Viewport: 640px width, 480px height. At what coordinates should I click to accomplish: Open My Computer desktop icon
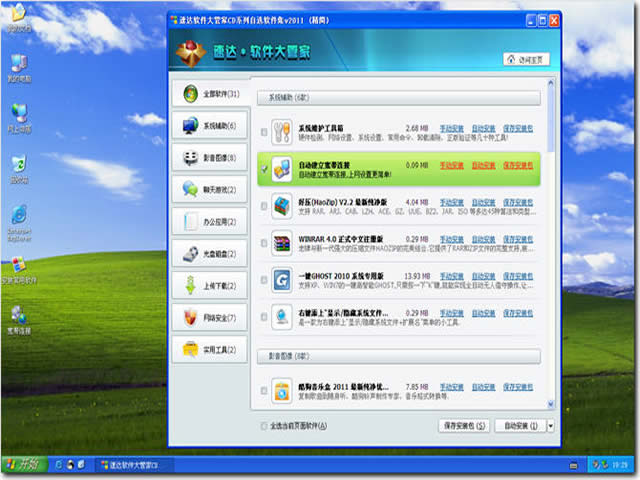[x=19, y=68]
